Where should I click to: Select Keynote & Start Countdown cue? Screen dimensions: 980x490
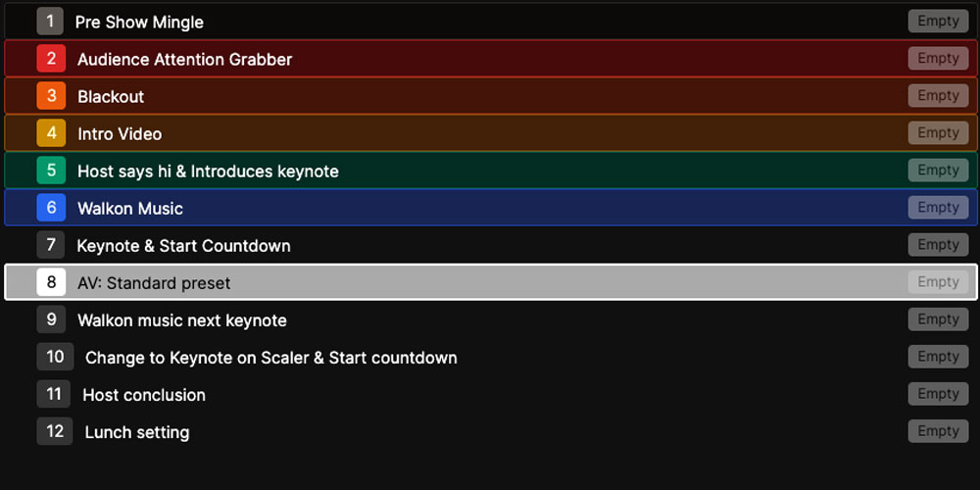(x=183, y=246)
